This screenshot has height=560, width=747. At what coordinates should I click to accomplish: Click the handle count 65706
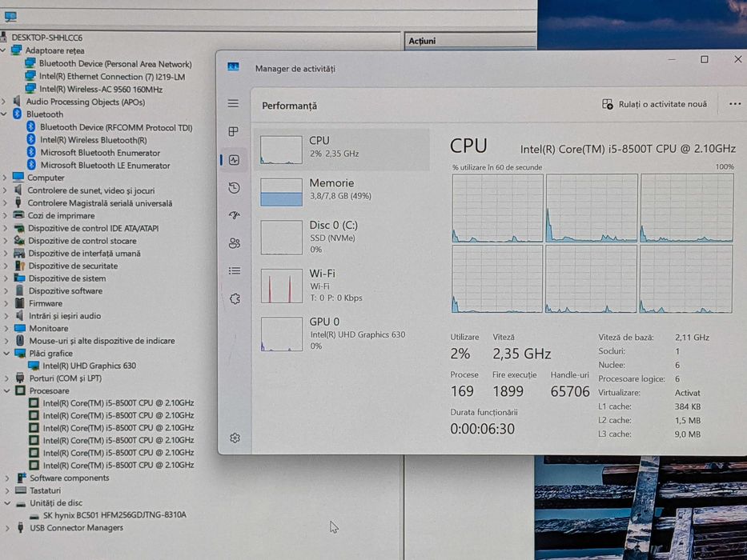coord(570,391)
